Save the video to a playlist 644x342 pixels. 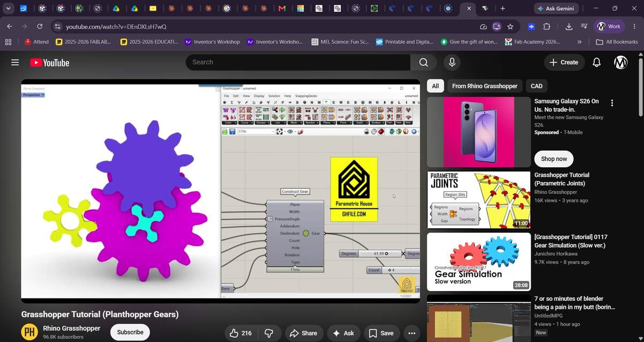pos(382,333)
